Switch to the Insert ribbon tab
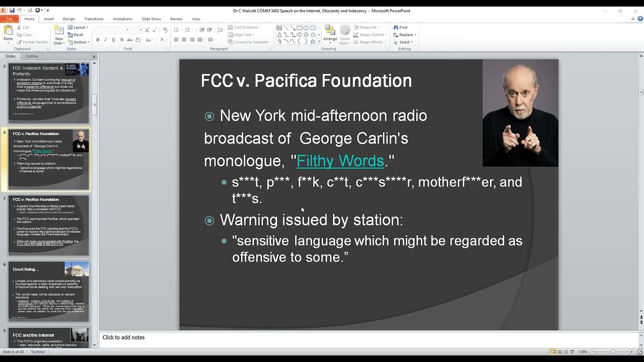Image resolution: width=644 pixels, height=362 pixels. point(49,19)
